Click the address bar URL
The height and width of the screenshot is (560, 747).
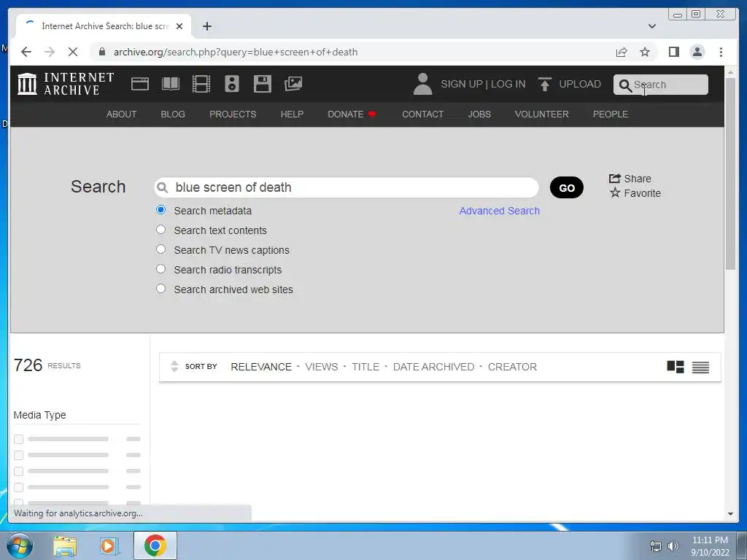236,52
